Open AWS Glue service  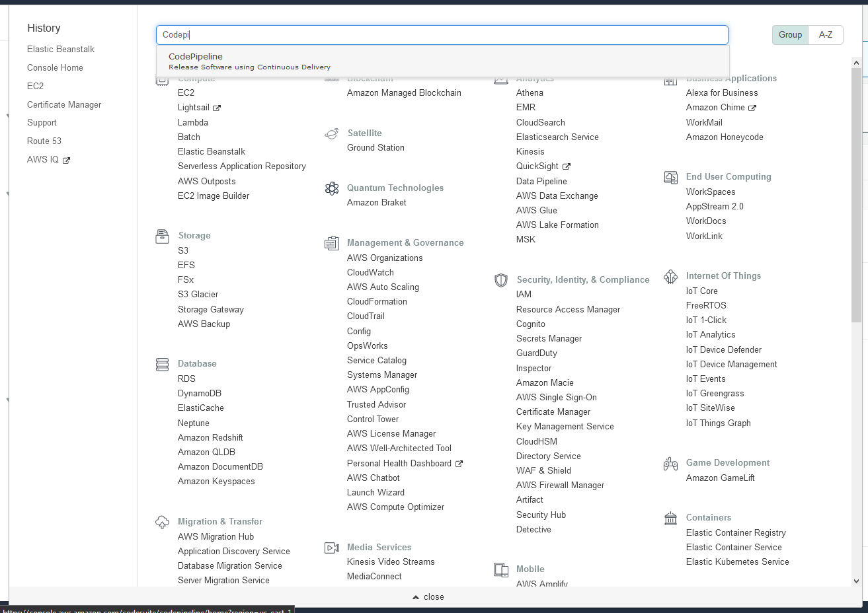pyautogui.click(x=537, y=211)
